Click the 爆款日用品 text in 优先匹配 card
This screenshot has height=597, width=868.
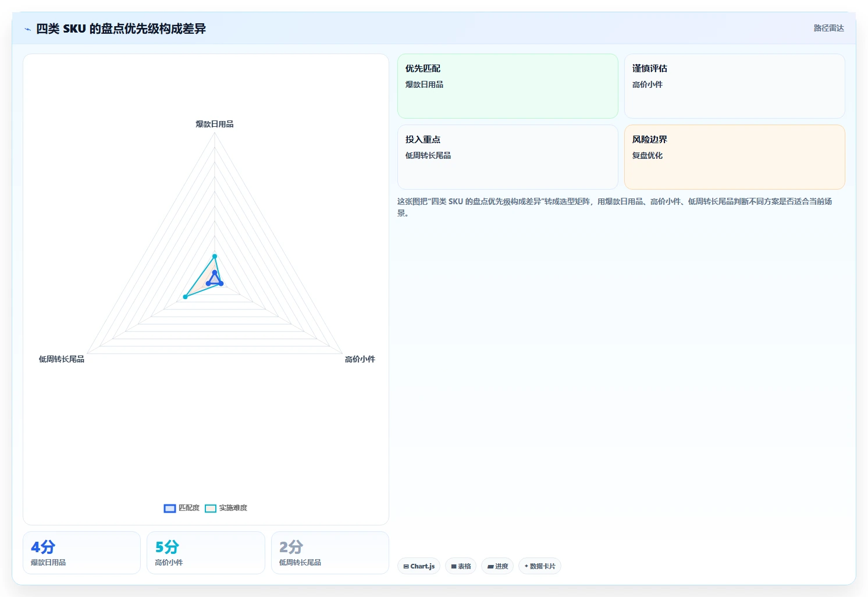(424, 84)
